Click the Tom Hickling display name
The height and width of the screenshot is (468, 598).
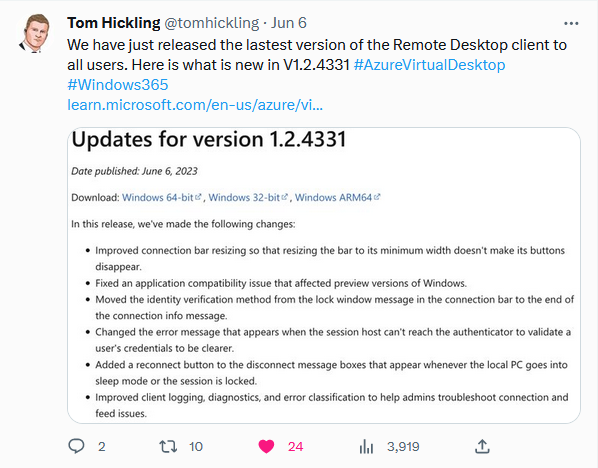pyautogui.click(x=114, y=23)
